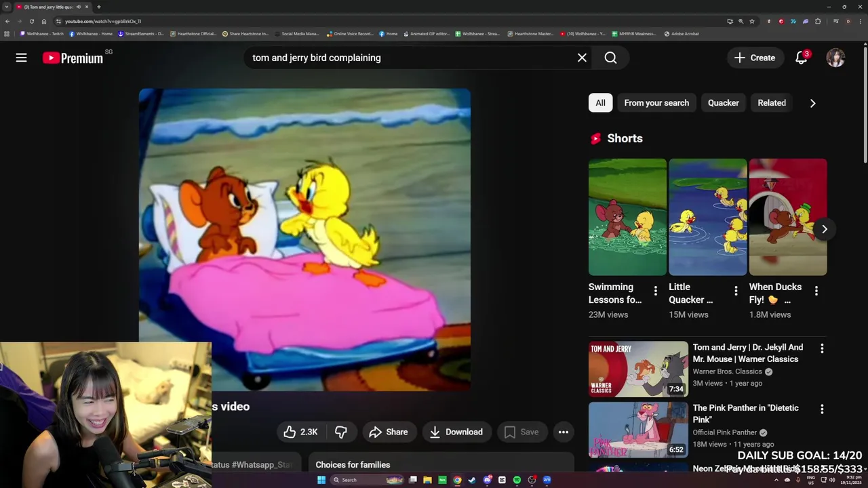Close the Tom and Jerry browser tab

pos(86,7)
